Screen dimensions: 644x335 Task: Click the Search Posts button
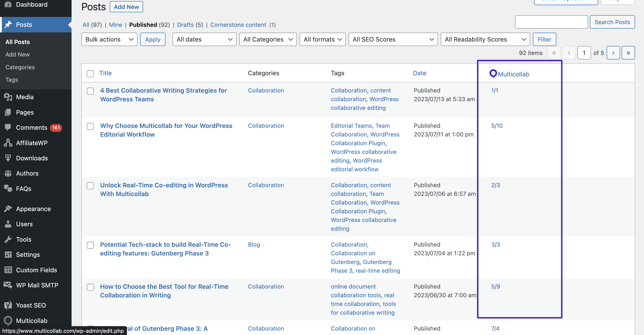click(x=612, y=22)
